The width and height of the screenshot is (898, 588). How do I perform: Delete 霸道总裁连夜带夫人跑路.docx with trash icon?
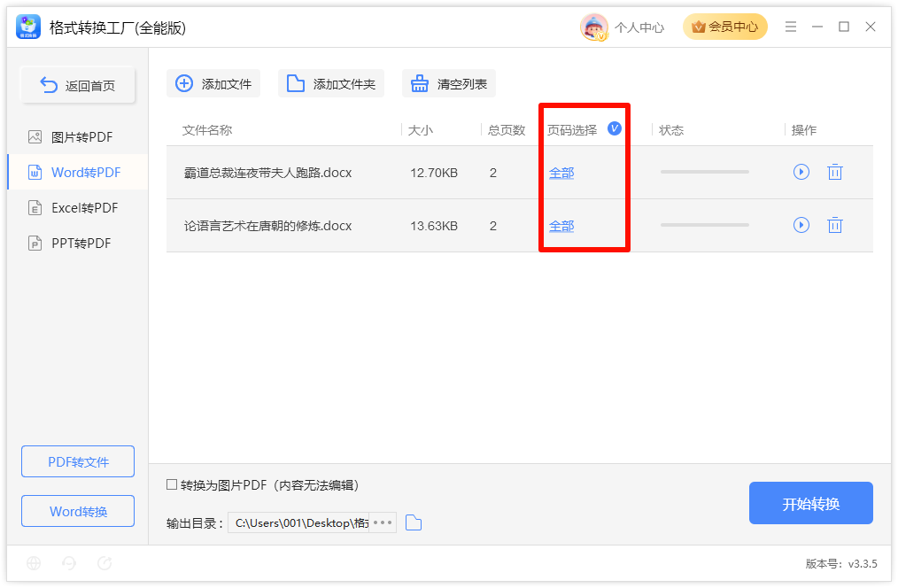[834, 172]
